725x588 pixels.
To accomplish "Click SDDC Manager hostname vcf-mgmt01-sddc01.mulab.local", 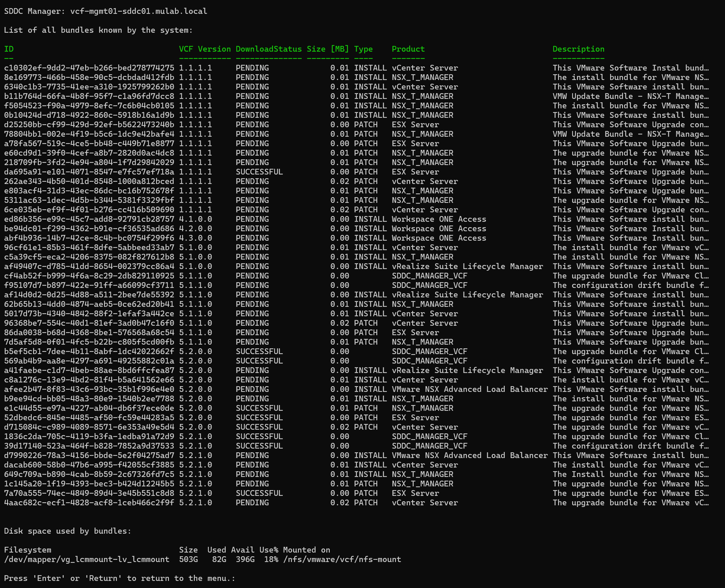I will pos(138,11).
